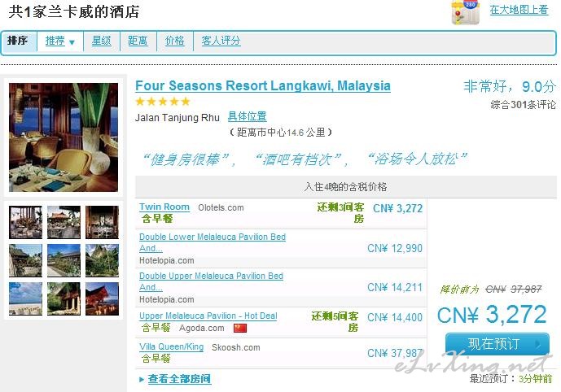Click the 具体位置 location link

248,116
